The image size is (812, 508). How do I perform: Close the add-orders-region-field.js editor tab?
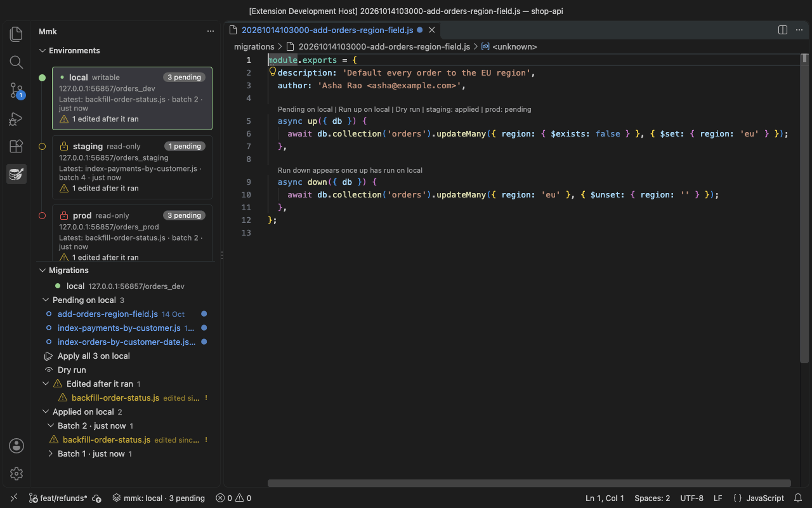(432, 30)
